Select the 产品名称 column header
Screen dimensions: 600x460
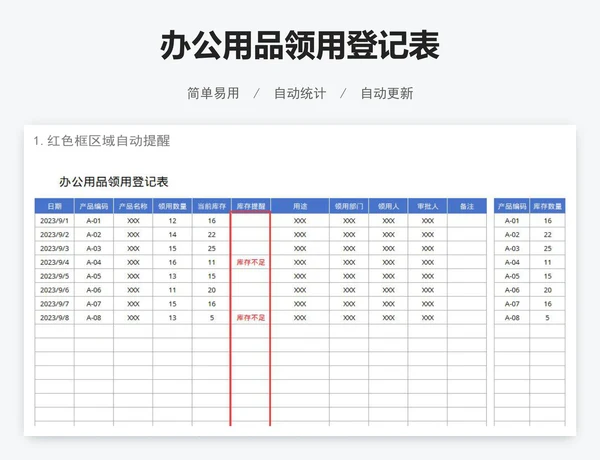coord(133,206)
